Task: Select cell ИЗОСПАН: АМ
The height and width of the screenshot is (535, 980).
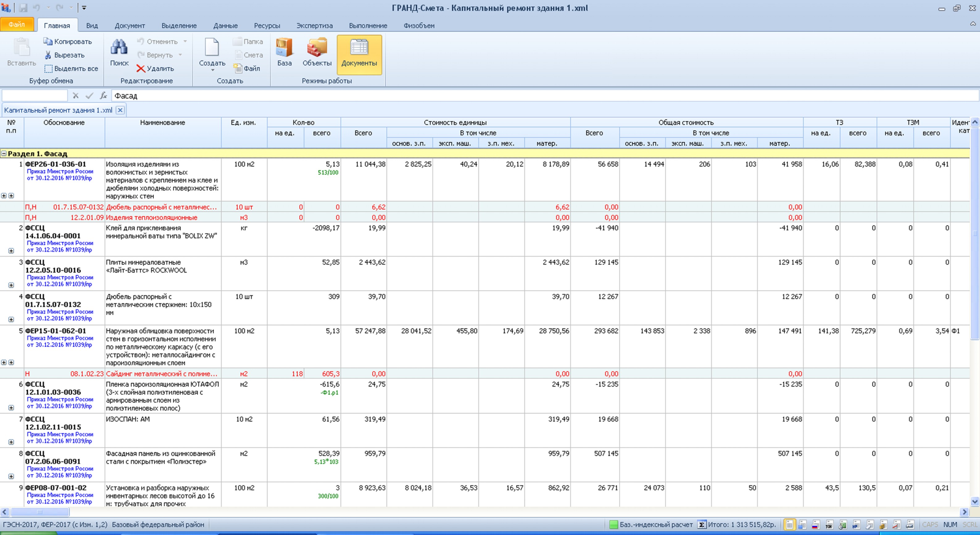Action: point(163,430)
